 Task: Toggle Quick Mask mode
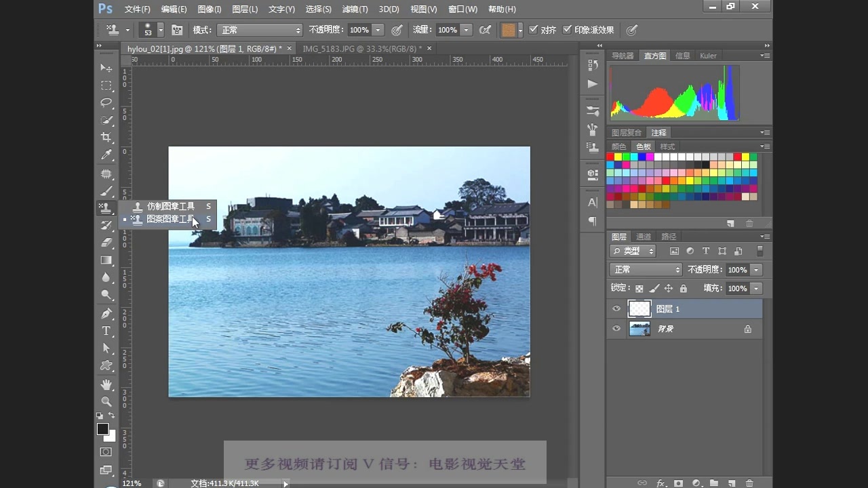pyautogui.click(x=106, y=451)
